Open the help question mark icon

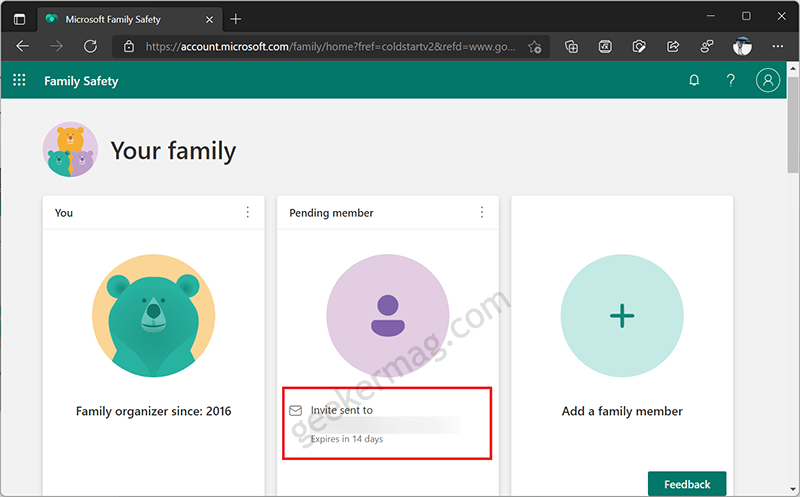pyautogui.click(x=731, y=80)
